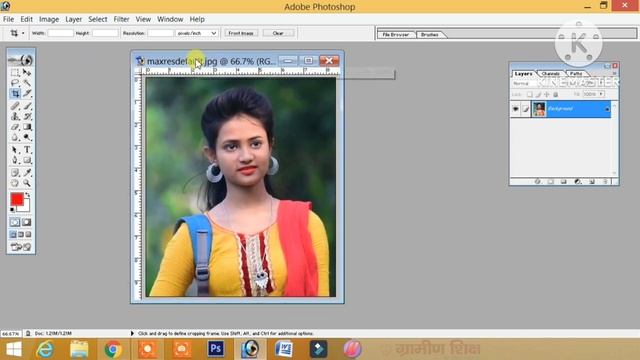
Task: Select the Dodge tool
Action: (x=27, y=137)
